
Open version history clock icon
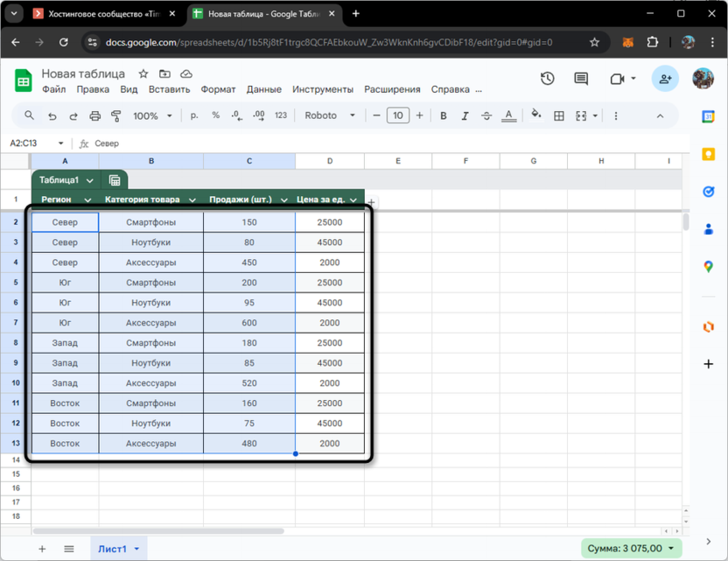pos(548,79)
